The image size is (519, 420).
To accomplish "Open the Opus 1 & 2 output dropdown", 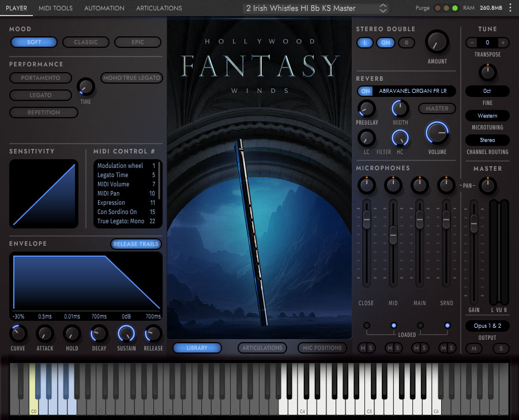I will tap(487, 325).
